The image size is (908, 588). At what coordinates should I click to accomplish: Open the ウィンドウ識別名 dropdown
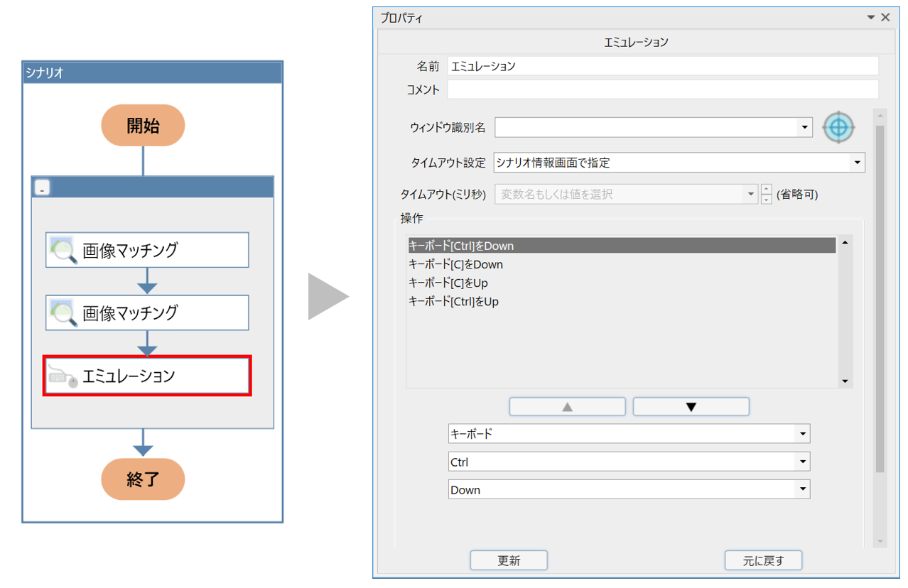coord(804,128)
